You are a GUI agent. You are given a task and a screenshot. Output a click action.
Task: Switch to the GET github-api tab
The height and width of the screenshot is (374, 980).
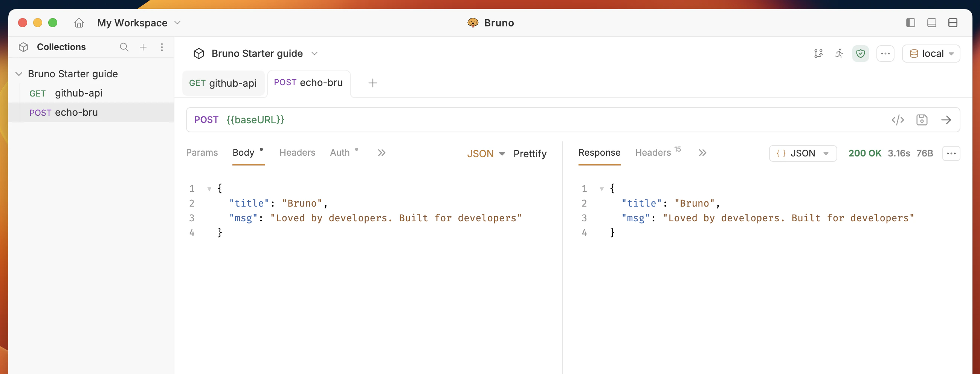point(223,83)
